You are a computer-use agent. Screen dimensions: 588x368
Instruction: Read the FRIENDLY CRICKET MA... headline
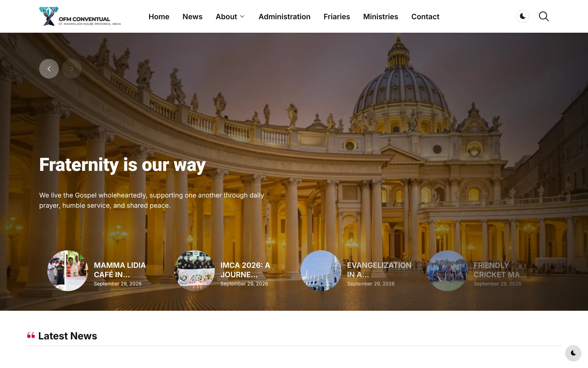point(500,270)
